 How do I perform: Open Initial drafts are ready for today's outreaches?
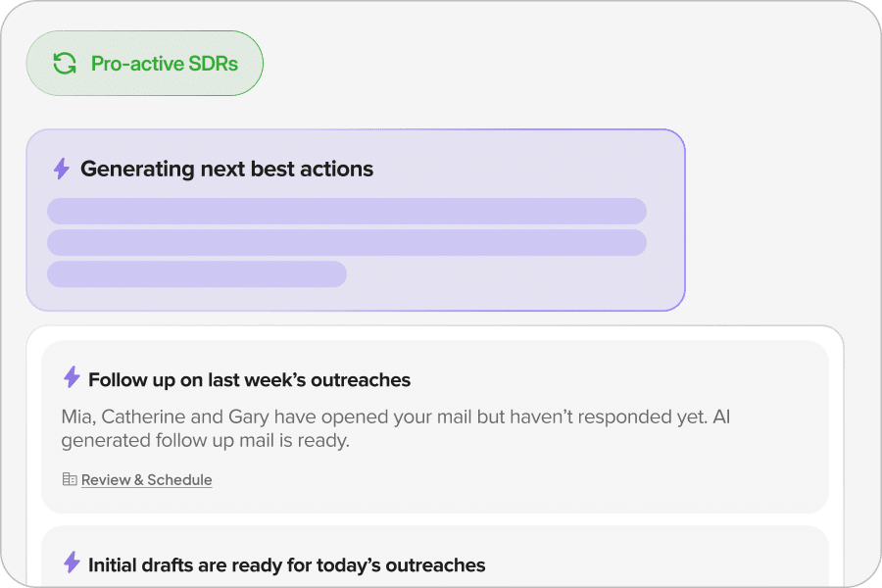click(286, 564)
